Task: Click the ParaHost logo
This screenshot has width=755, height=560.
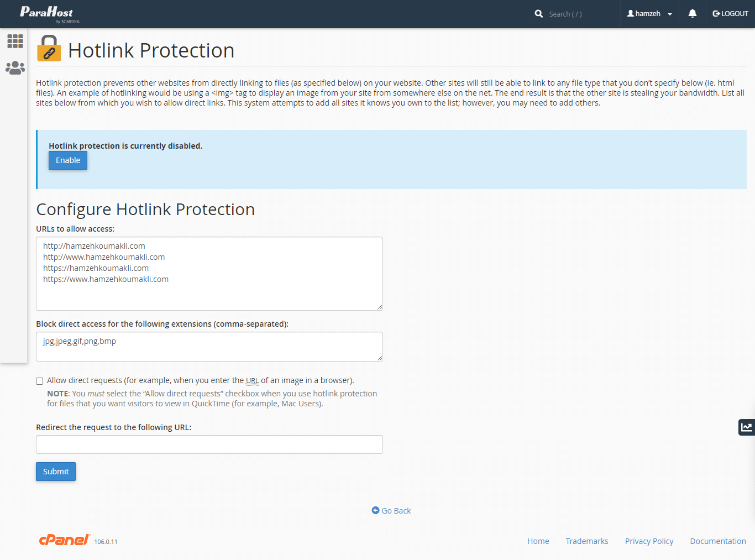Action: coord(47,13)
